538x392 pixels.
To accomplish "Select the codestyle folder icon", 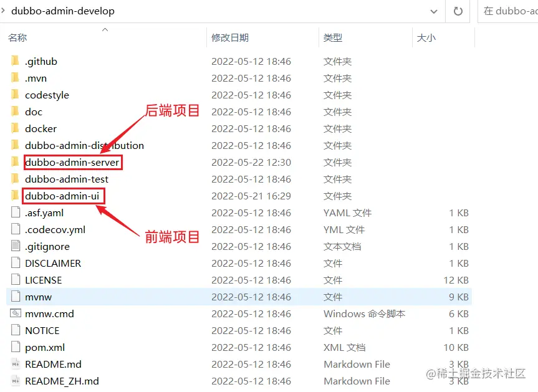I will click(x=15, y=95).
